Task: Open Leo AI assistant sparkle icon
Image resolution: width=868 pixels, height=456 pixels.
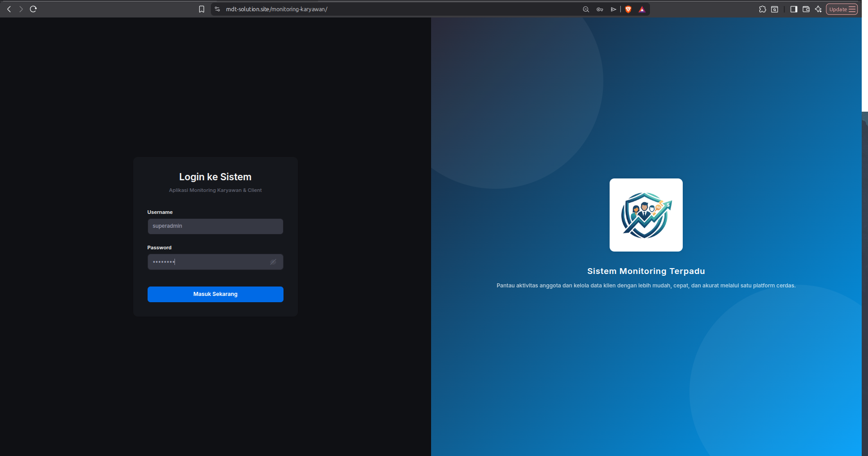Action: pos(818,9)
